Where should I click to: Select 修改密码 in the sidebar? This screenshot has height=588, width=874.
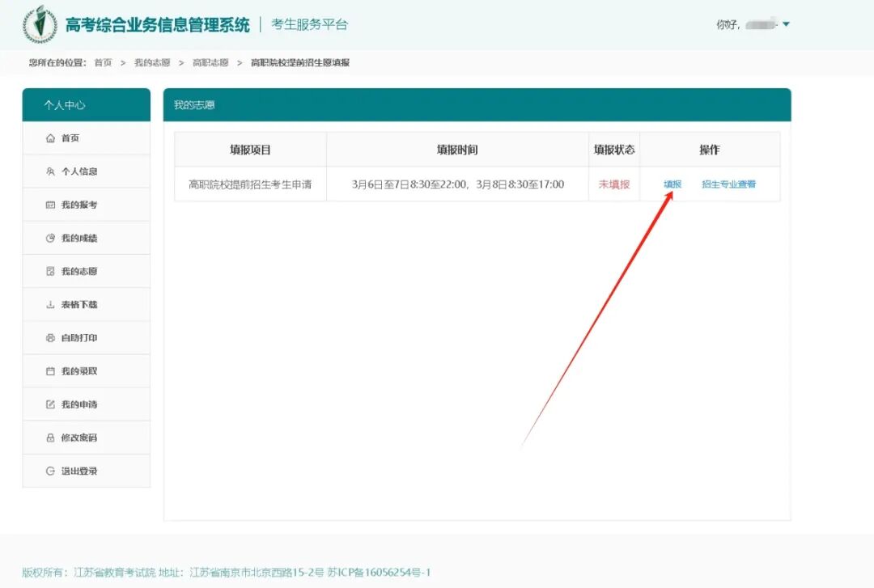tap(87, 438)
